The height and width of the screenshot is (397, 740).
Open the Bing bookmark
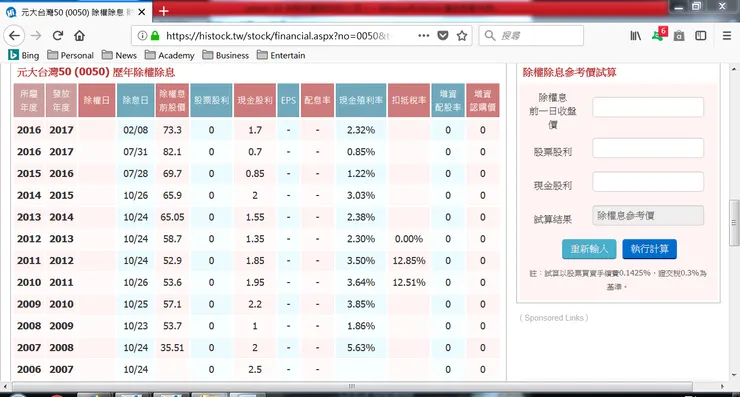(x=24, y=55)
